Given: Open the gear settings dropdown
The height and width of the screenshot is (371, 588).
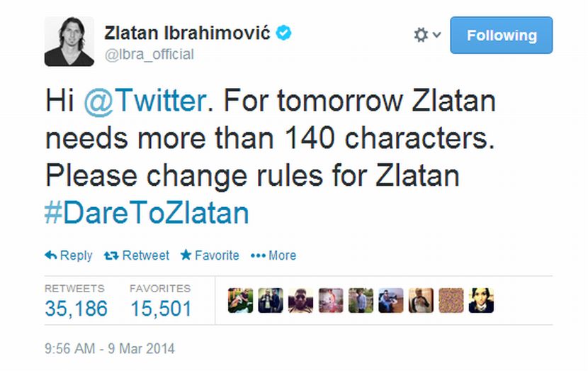Looking at the screenshot, I should pos(427,35).
